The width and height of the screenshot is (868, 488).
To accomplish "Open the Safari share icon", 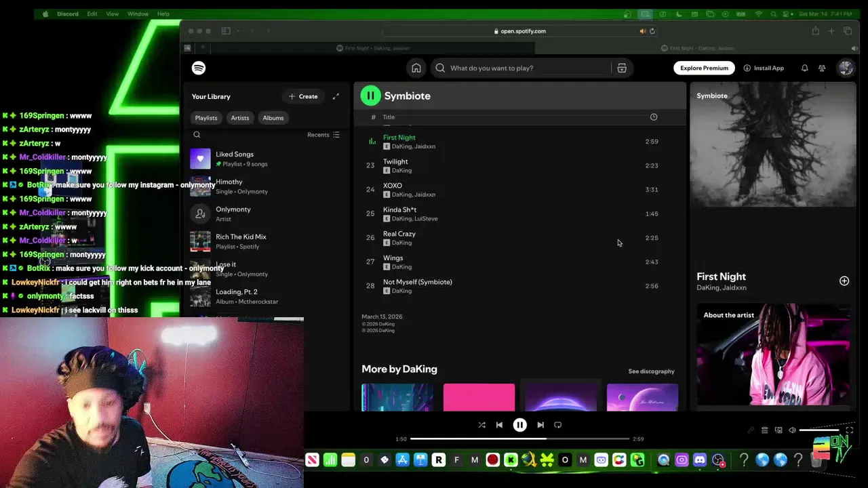I will click(x=816, y=31).
